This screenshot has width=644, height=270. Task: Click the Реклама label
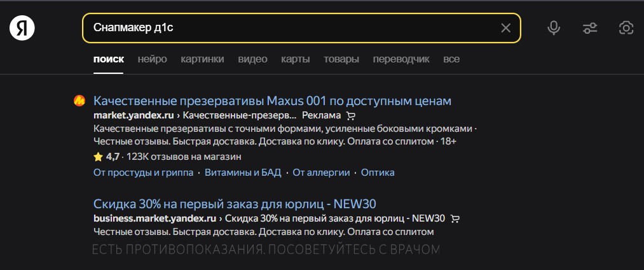click(321, 116)
